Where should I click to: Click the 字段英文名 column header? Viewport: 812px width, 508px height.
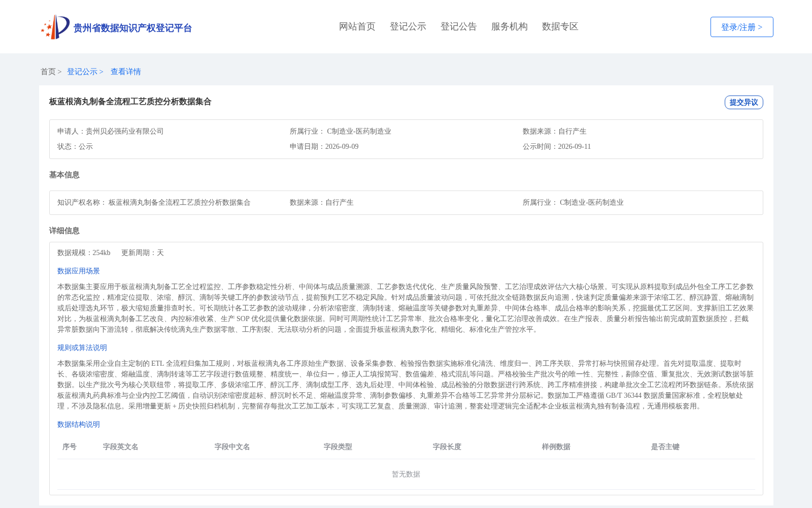pyautogui.click(x=121, y=447)
